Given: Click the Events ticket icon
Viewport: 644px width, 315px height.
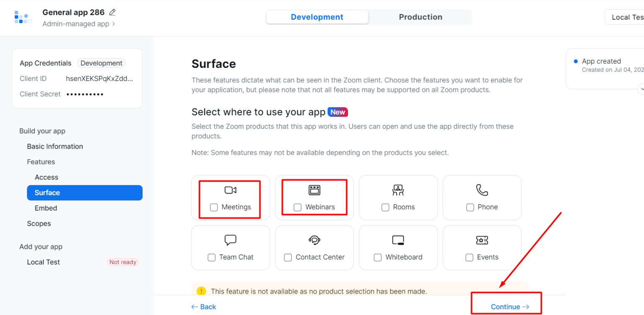Looking at the screenshot, I should pyautogui.click(x=482, y=240).
